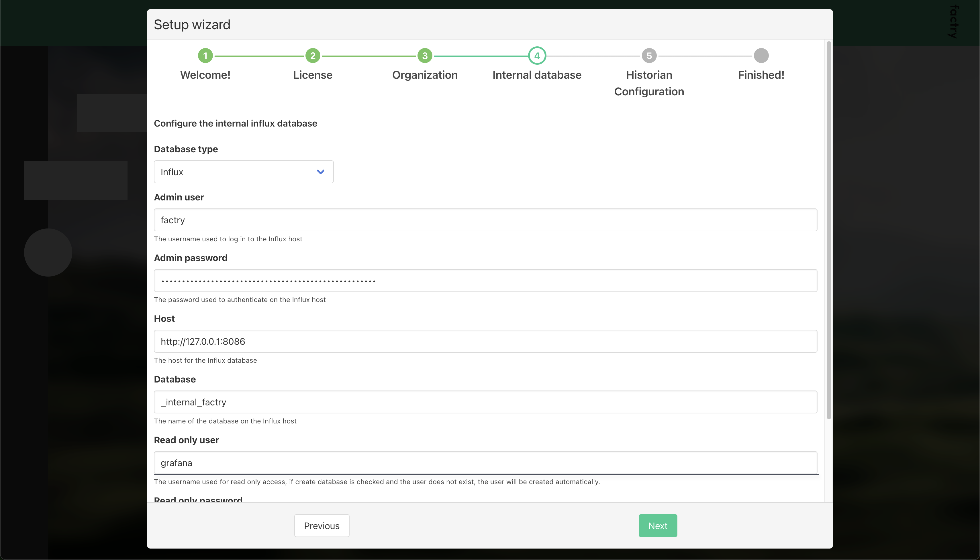
Task: Click hint 'The host for the Influx database'
Action: 205,360
